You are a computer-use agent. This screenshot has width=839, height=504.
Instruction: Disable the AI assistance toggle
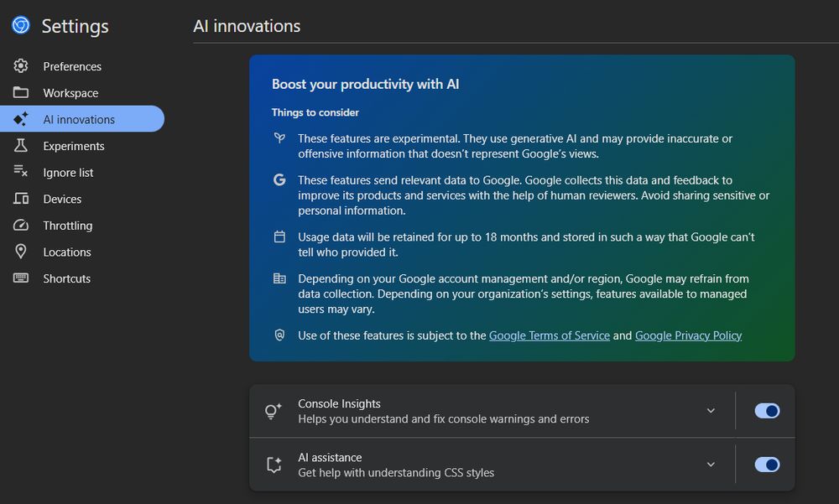point(768,465)
